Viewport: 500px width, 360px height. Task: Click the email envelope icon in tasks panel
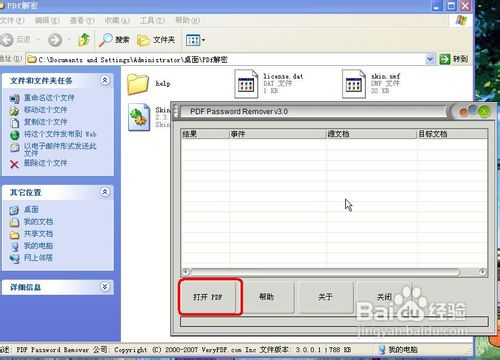[x=14, y=147]
